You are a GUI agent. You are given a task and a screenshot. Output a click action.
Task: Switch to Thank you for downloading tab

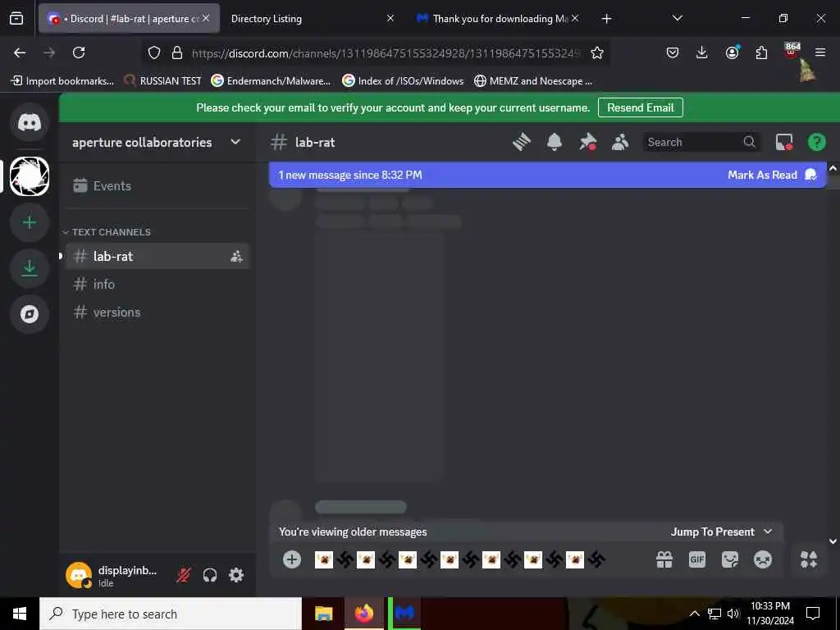pyautogui.click(x=498, y=18)
